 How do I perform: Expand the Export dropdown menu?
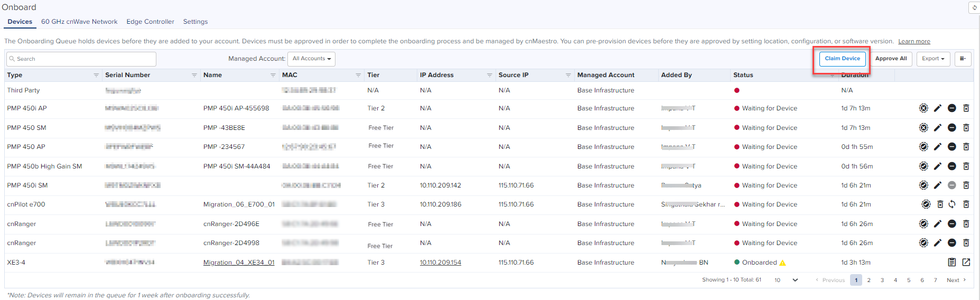(933, 59)
